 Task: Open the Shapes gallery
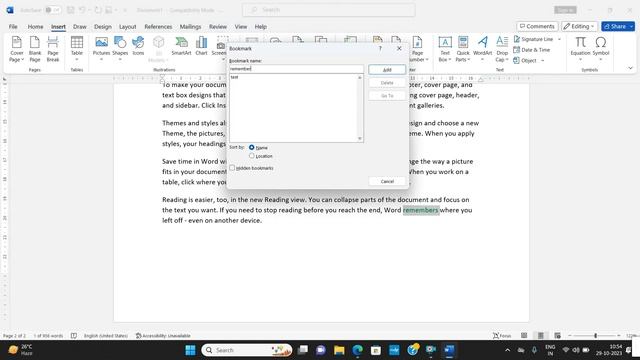tap(120, 49)
